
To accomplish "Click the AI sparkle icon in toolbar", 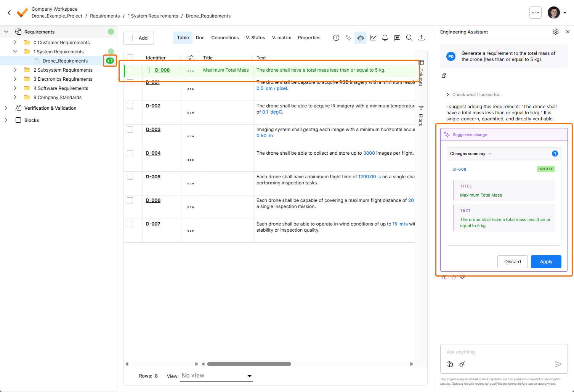I will pyautogui.click(x=348, y=38).
